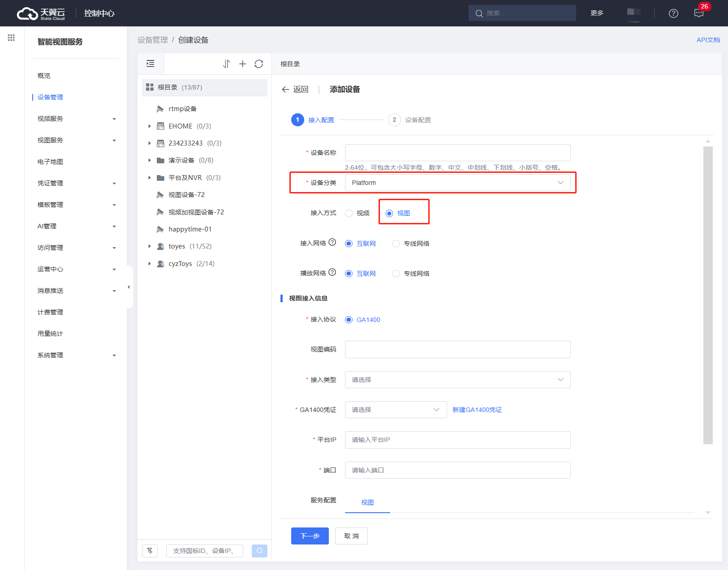Click the device tree search input
728x570 pixels.
[204, 551]
